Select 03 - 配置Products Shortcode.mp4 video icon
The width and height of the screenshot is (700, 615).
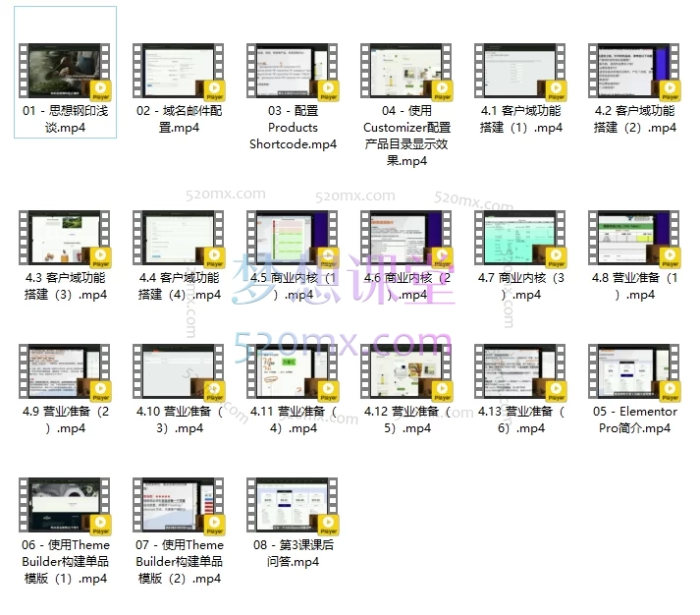[x=293, y=72]
